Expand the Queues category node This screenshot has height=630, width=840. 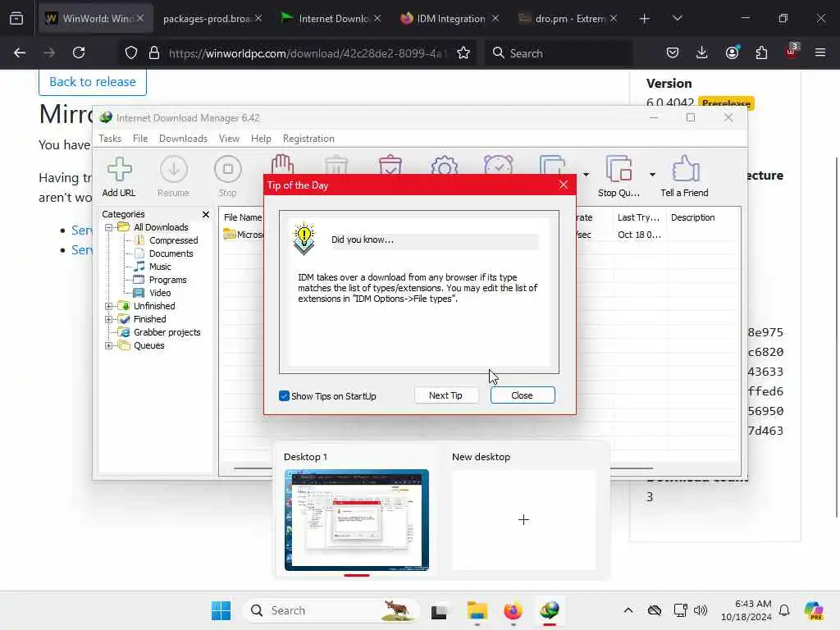[x=109, y=345]
